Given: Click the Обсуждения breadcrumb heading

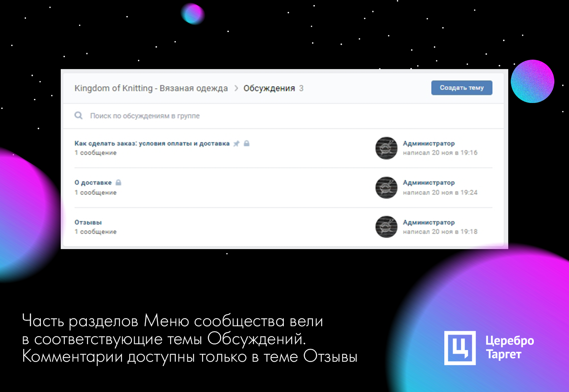Looking at the screenshot, I should (269, 88).
